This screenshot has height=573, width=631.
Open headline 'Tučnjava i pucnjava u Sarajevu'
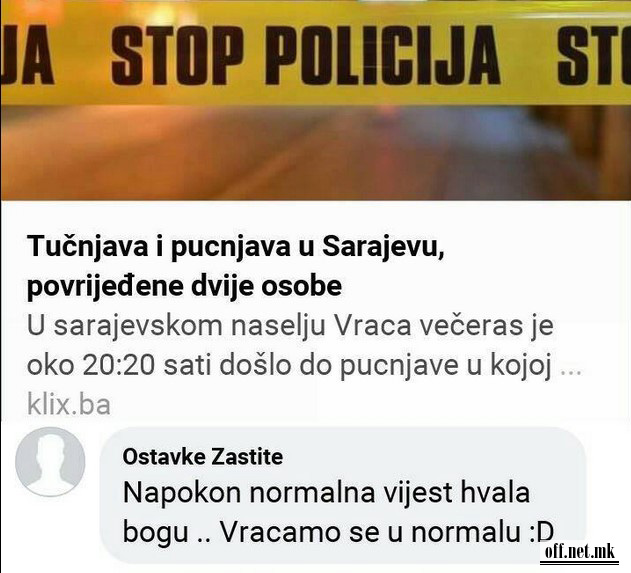(x=236, y=248)
